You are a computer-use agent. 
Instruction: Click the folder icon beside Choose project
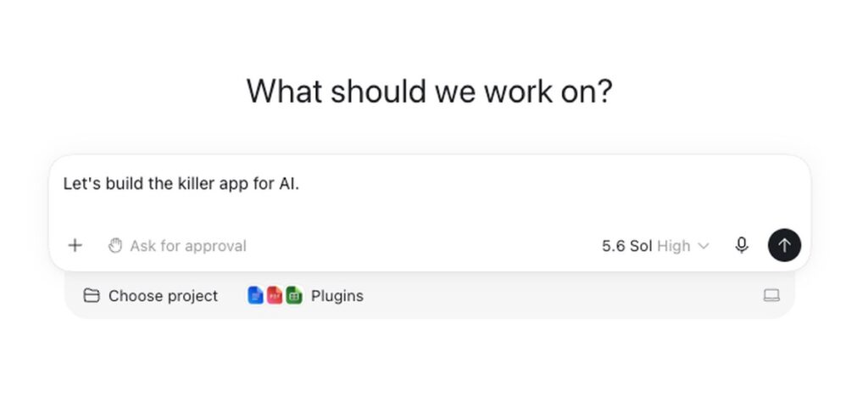(x=92, y=296)
